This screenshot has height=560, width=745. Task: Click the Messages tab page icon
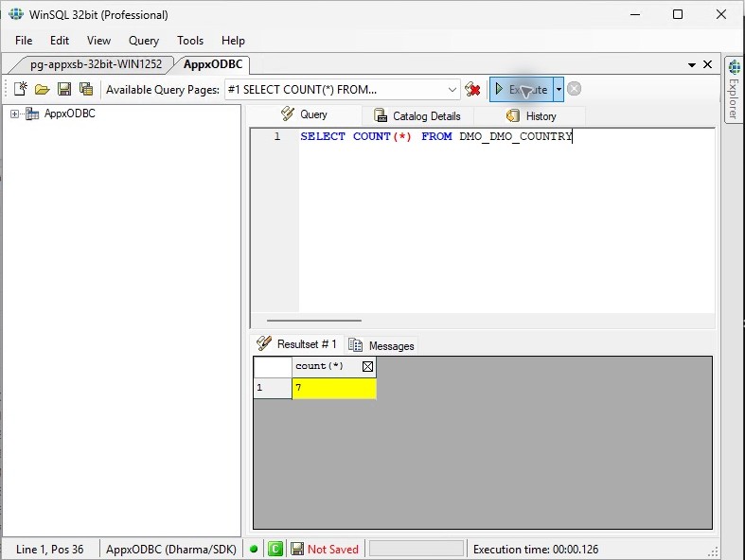point(355,345)
